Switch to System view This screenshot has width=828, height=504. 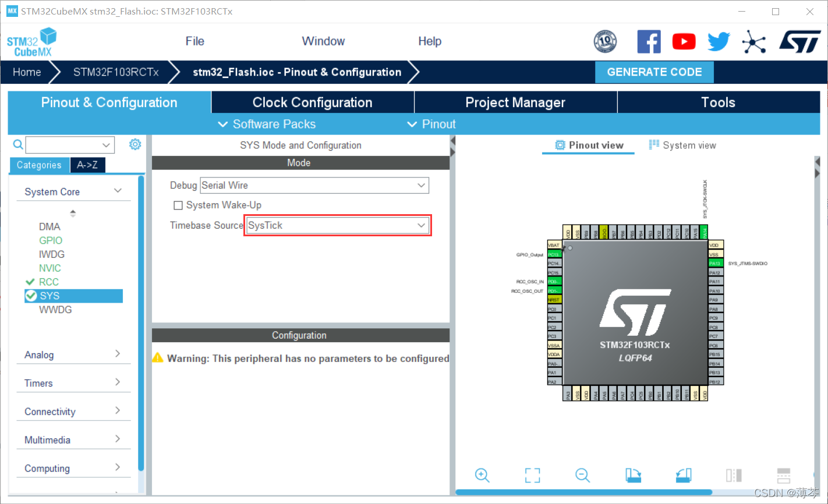pyautogui.click(x=682, y=145)
